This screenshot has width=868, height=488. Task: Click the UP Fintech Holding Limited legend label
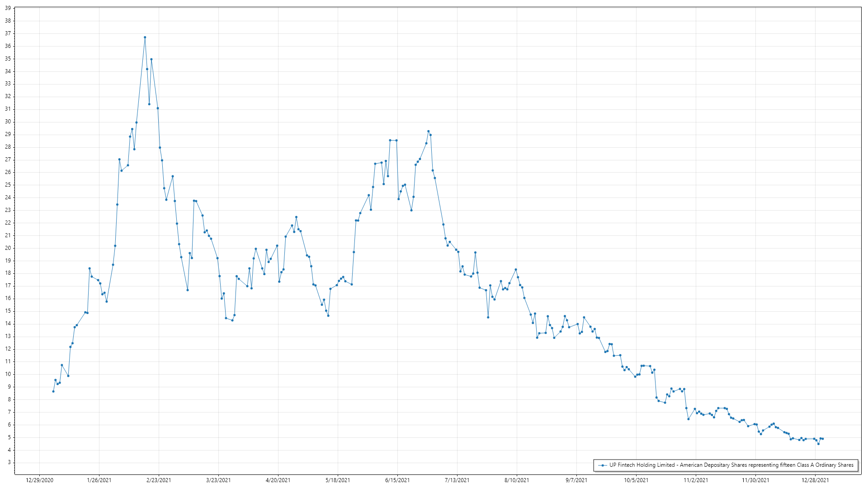(731, 465)
